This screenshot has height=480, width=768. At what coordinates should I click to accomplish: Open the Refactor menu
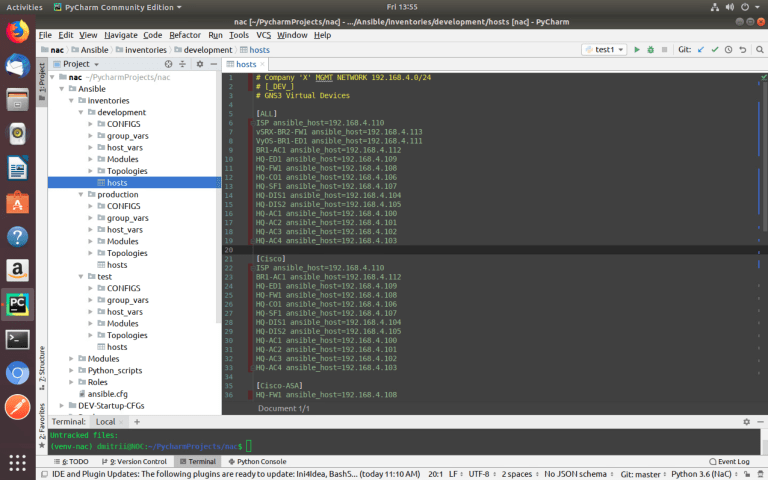[185, 35]
